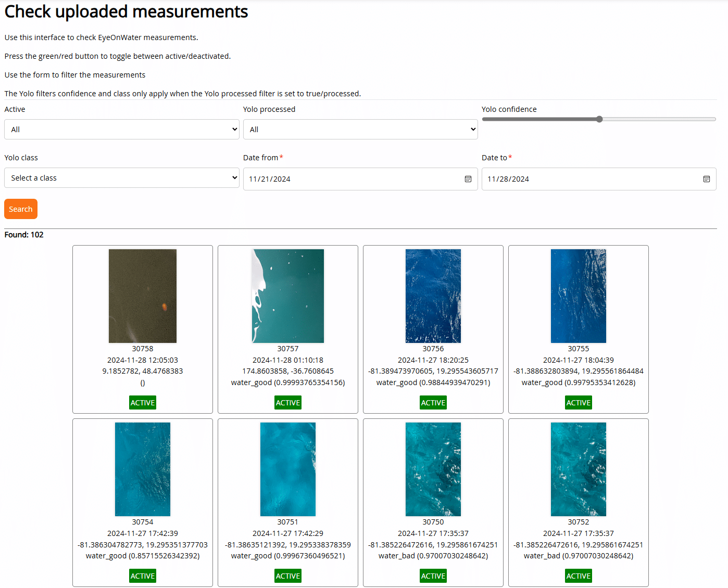Open the water photo for measurement 30752
The image size is (728, 588).
(579, 469)
